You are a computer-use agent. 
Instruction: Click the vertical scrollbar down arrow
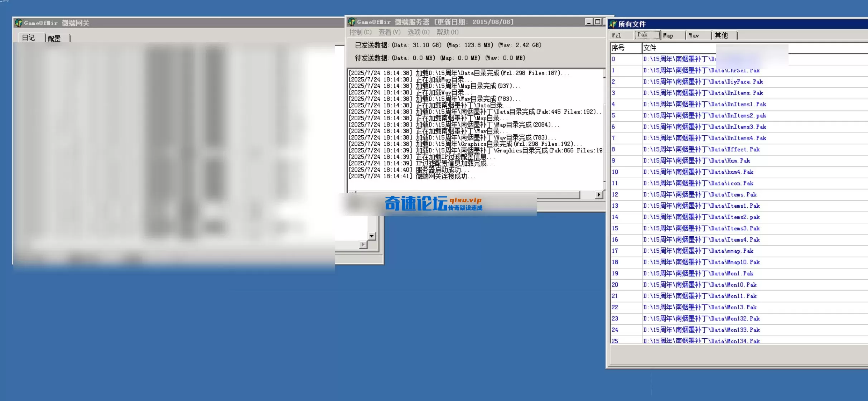pyautogui.click(x=372, y=236)
